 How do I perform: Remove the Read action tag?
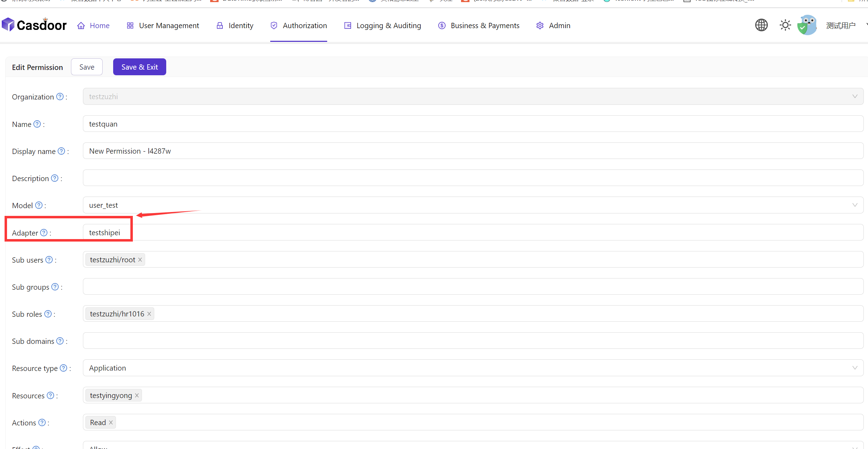[x=111, y=423]
